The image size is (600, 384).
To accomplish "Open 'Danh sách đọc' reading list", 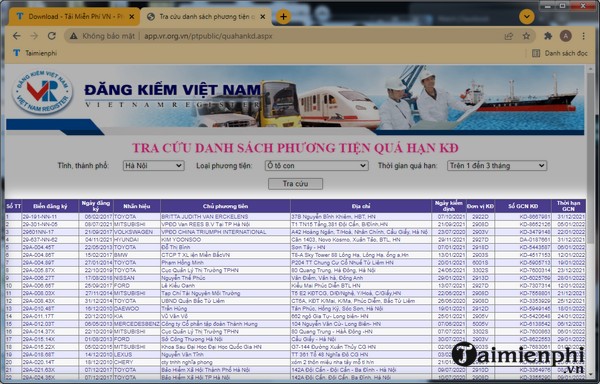I will [559, 53].
